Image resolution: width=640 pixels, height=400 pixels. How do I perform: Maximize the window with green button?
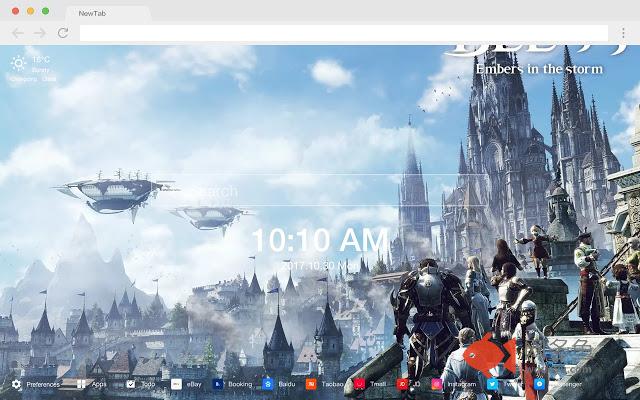(x=46, y=11)
